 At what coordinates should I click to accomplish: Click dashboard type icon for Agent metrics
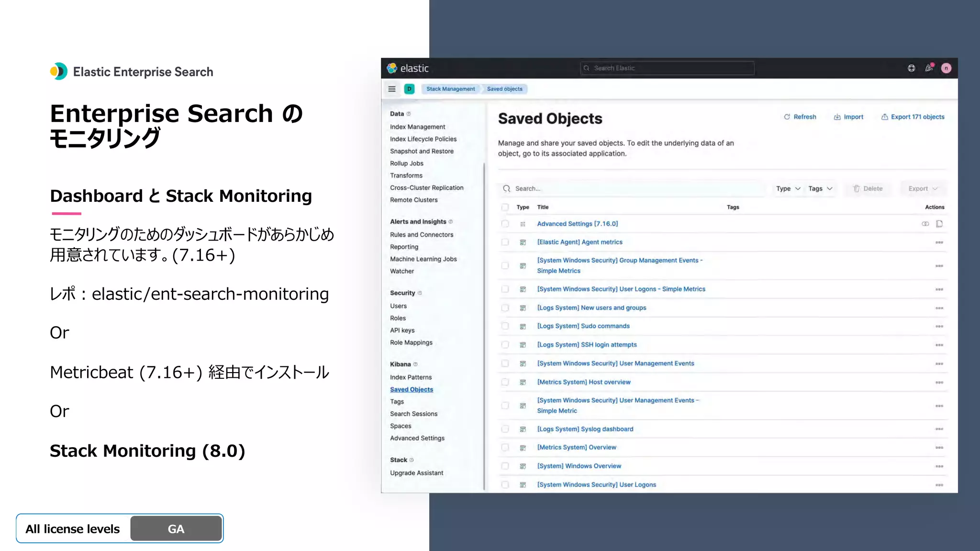pyautogui.click(x=523, y=242)
